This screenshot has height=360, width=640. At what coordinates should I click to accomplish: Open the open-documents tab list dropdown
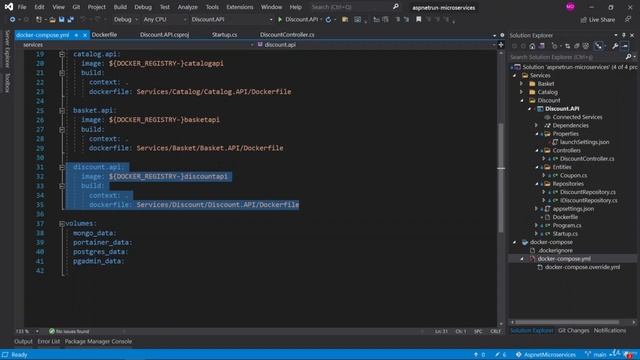(x=494, y=35)
